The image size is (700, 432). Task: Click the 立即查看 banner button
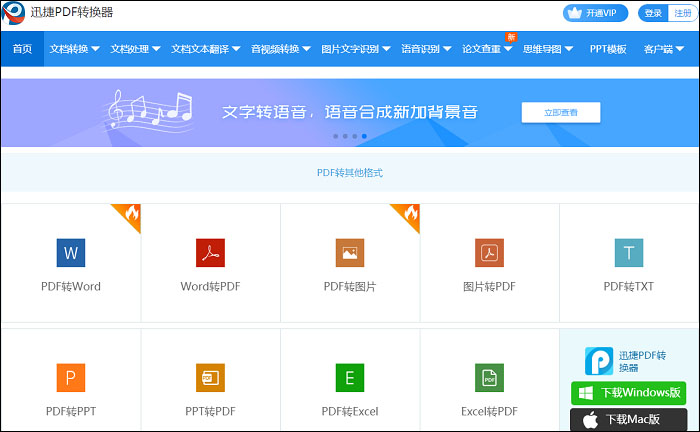tap(561, 112)
